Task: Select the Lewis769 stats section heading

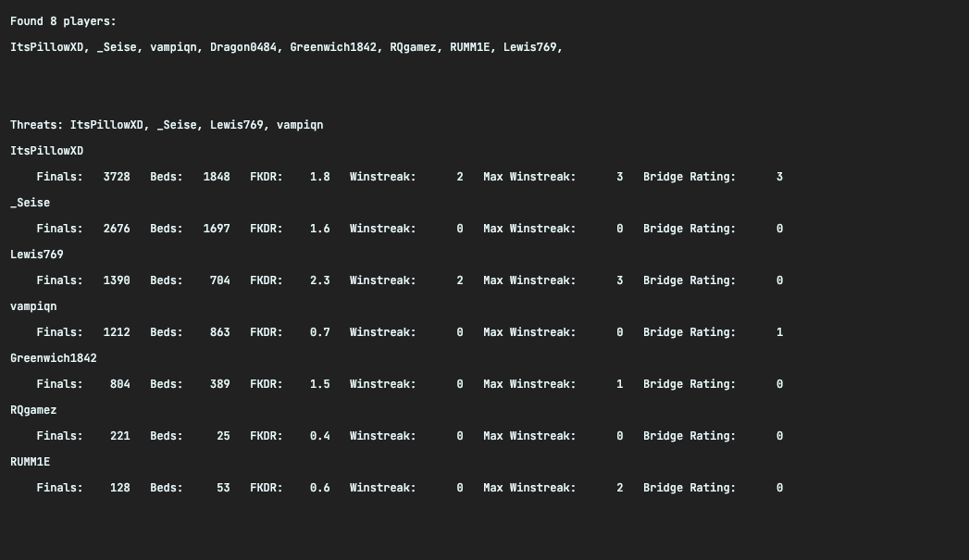Action: pyautogui.click(x=36, y=254)
